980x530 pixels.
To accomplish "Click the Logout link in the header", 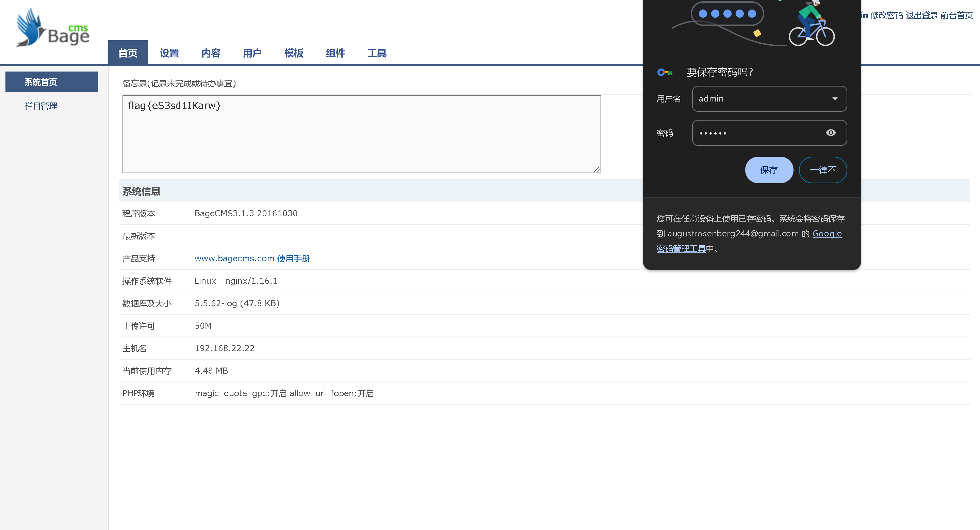I will pyautogui.click(x=921, y=15).
